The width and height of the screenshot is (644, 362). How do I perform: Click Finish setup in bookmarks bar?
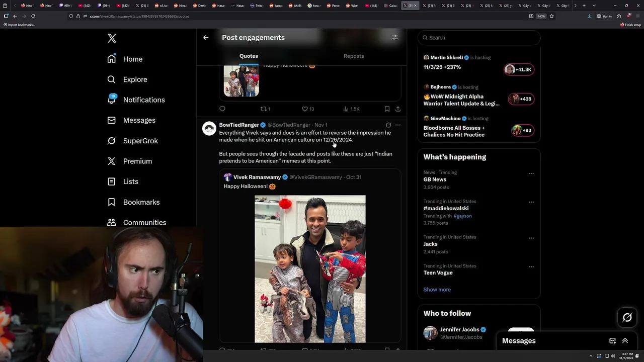pos(630,25)
